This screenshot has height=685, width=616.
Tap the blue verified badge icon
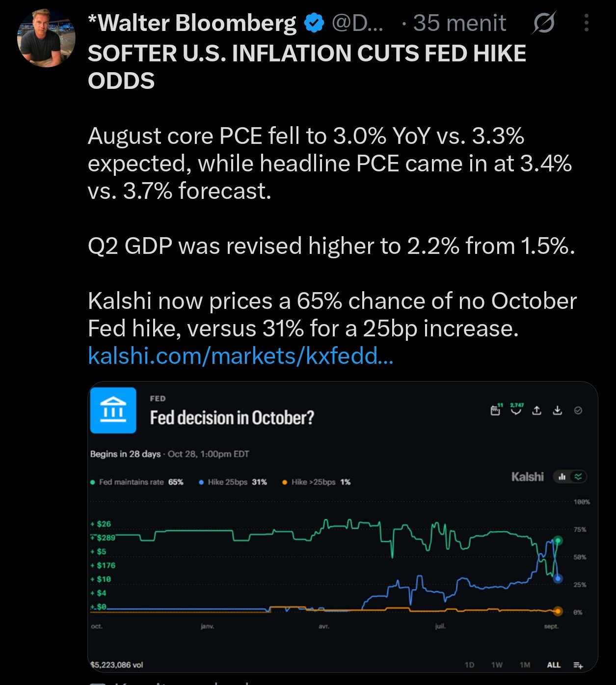[x=314, y=23]
